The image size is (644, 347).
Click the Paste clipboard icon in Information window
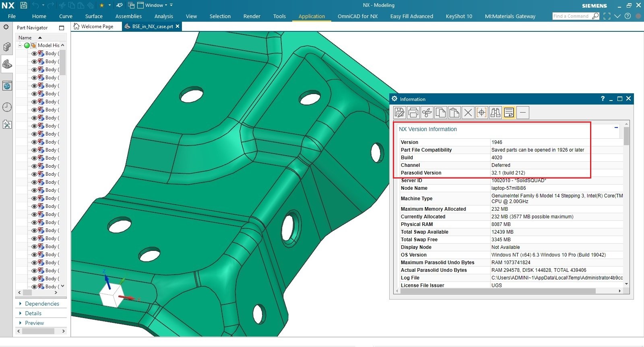pos(454,113)
